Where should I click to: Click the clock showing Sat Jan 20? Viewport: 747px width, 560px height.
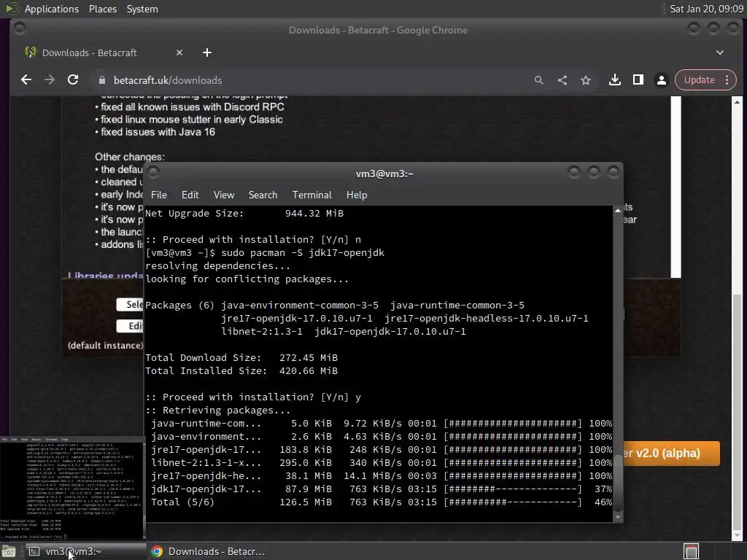point(706,9)
